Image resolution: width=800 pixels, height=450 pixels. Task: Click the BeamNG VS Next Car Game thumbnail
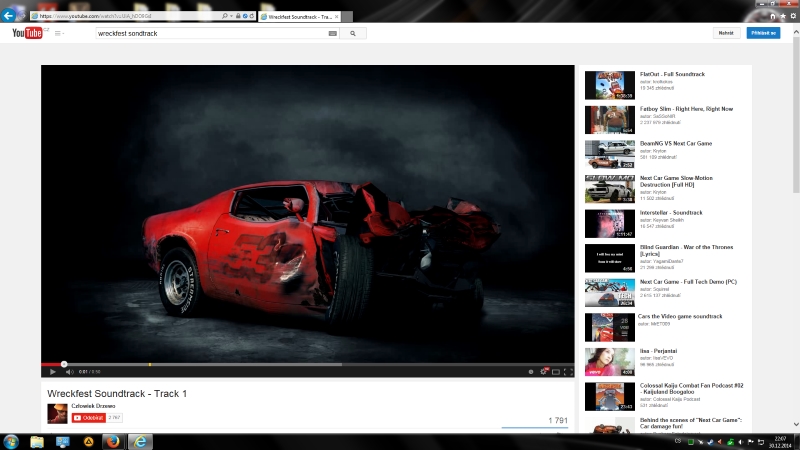(610, 155)
